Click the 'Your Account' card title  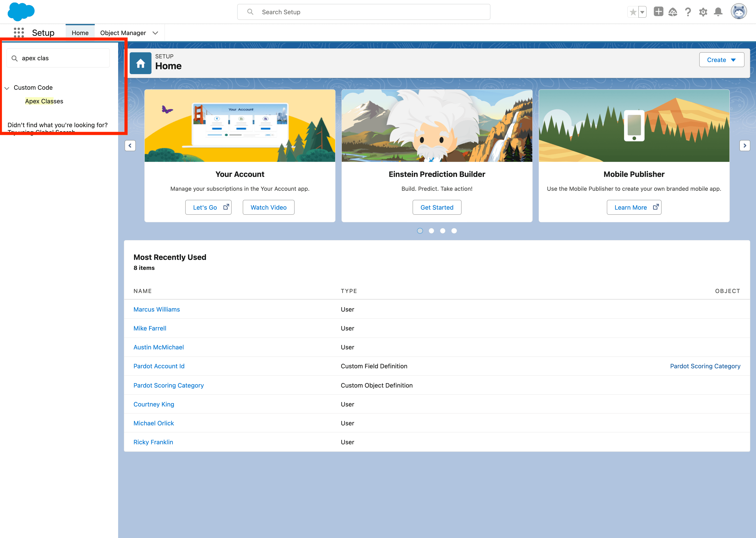pyautogui.click(x=240, y=174)
